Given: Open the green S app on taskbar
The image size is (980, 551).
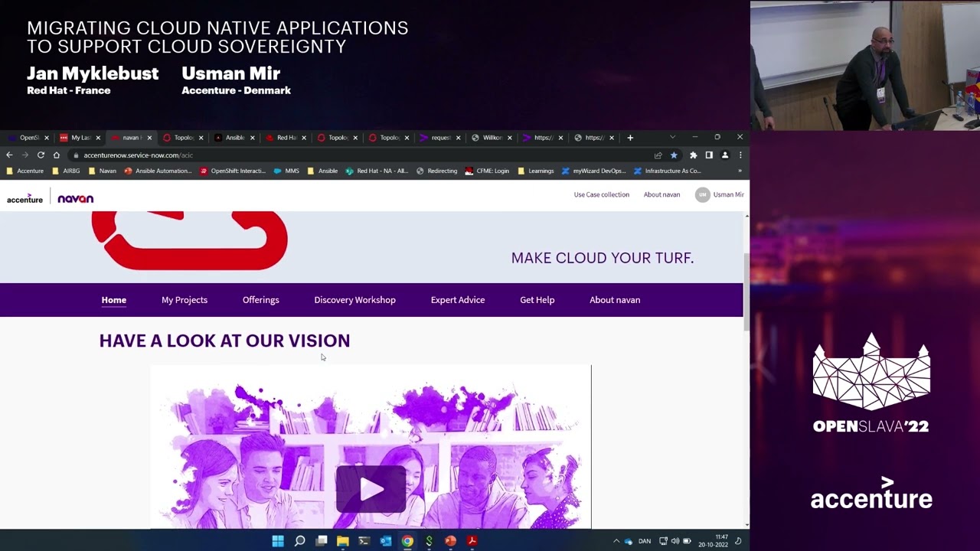Looking at the screenshot, I should [429, 541].
